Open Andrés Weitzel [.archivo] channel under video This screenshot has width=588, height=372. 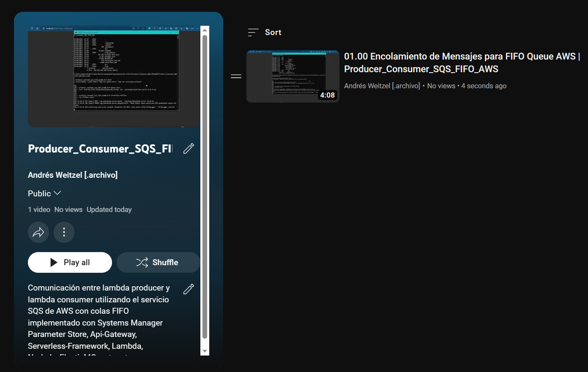(x=382, y=86)
